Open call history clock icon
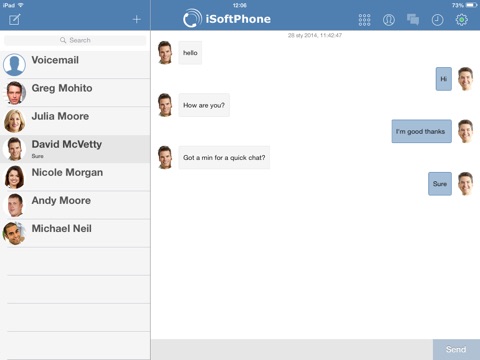The image size is (480, 360). 437,20
